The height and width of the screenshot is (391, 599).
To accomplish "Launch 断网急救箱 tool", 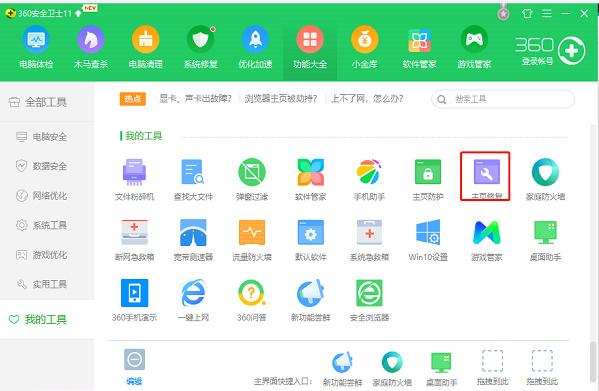I will click(x=134, y=240).
